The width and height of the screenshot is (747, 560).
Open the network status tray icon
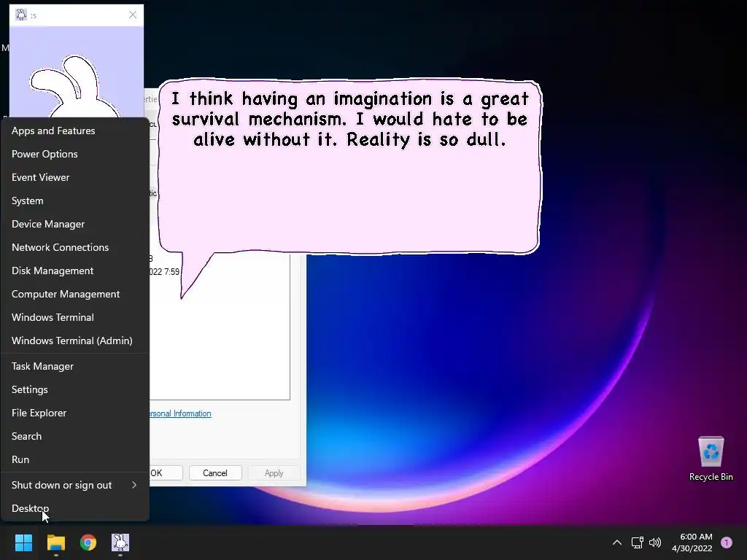point(637,542)
